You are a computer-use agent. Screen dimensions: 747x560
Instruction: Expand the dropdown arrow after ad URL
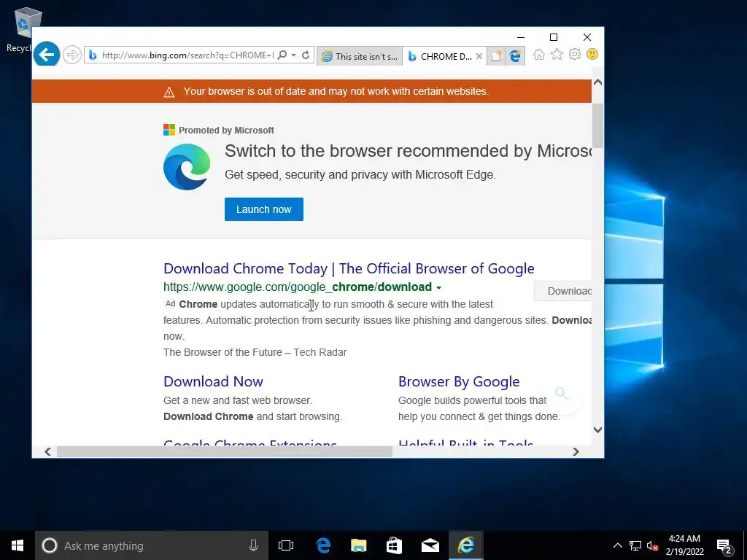(438, 287)
